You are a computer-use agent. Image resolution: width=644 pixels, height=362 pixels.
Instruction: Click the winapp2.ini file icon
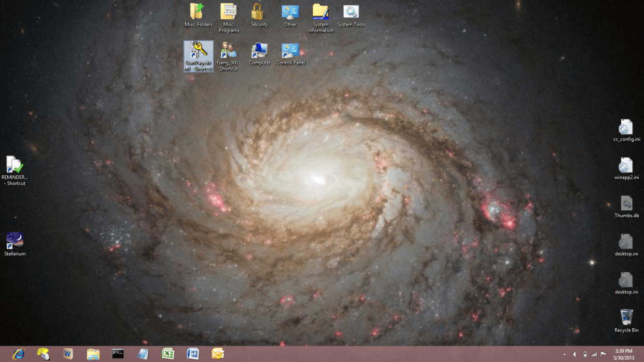[x=626, y=165]
